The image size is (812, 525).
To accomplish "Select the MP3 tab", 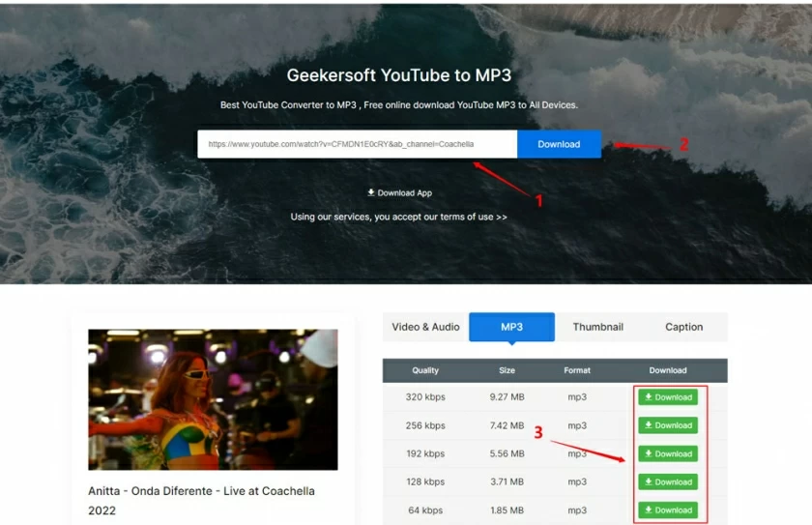I will [x=511, y=327].
